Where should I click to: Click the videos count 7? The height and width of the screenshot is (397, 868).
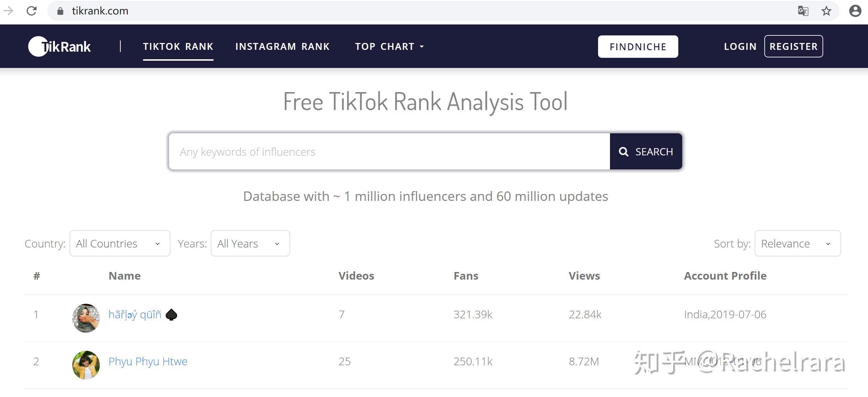342,315
